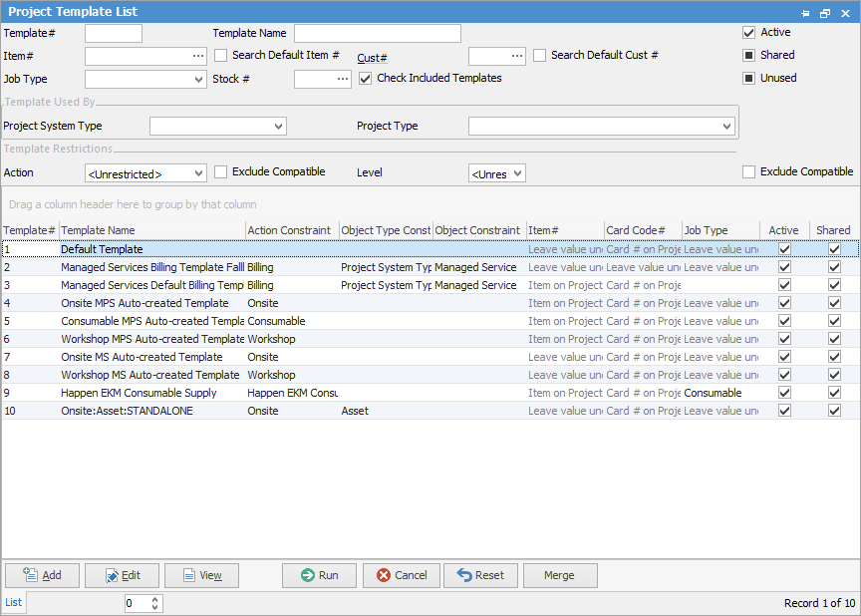Select Happen EKM Consumable Supply row
861x616 pixels.
coord(430,393)
